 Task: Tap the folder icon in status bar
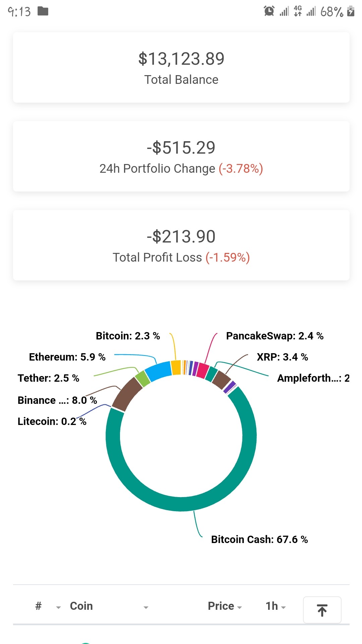[x=43, y=11]
